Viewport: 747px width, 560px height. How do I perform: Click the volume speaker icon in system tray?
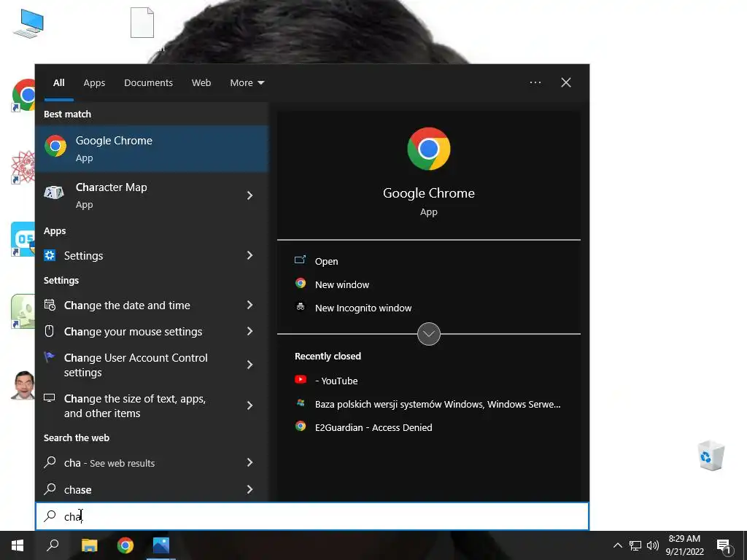[653, 545]
